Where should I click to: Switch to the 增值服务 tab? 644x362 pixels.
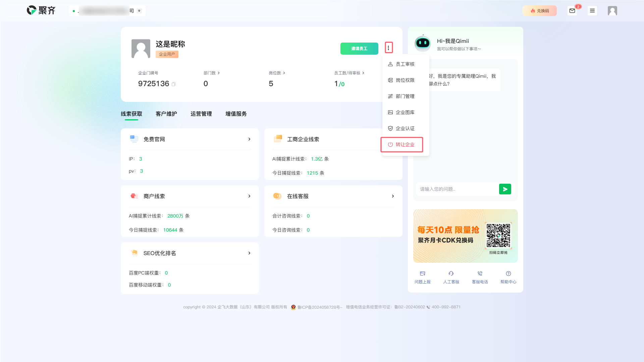pos(236,114)
